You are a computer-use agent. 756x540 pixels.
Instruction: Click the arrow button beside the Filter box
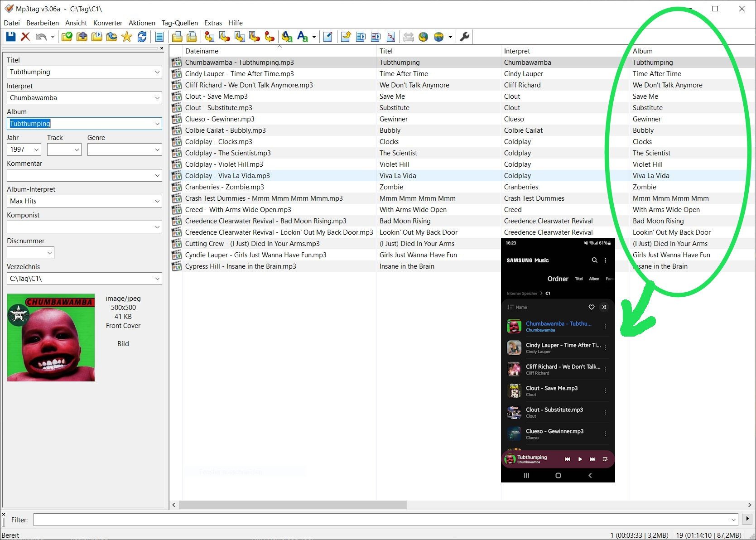pos(747,519)
